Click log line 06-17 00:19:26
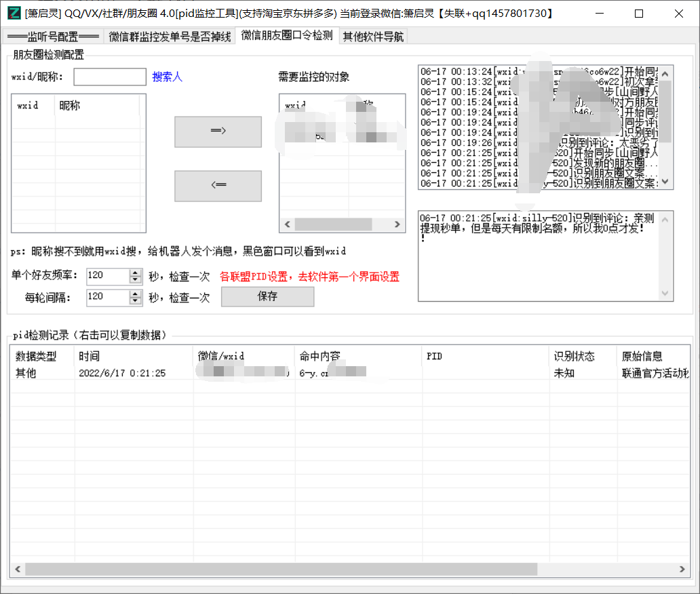The width and height of the screenshot is (700, 594). pos(539,143)
